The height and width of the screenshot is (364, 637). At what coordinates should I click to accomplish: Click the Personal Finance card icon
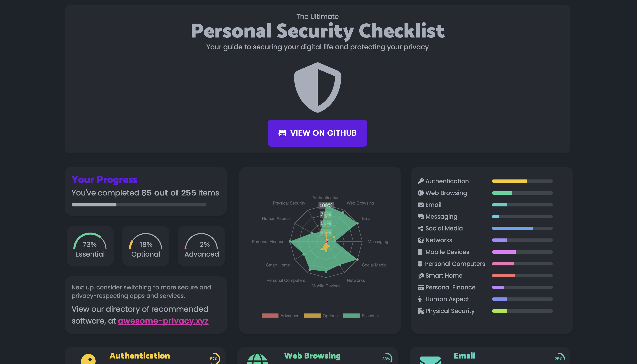pos(420,288)
